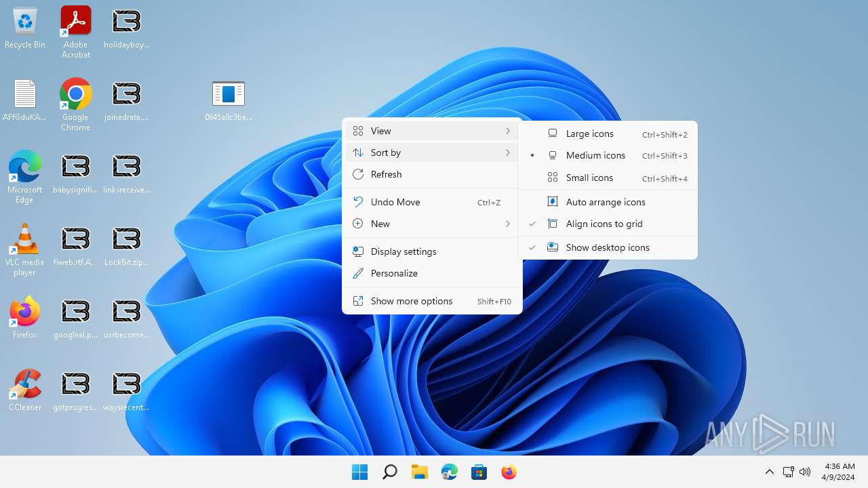The width and height of the screenshot is (868, 488).
Task: Select the Google Chrome desktop shortcut
Action: (76, 104)
